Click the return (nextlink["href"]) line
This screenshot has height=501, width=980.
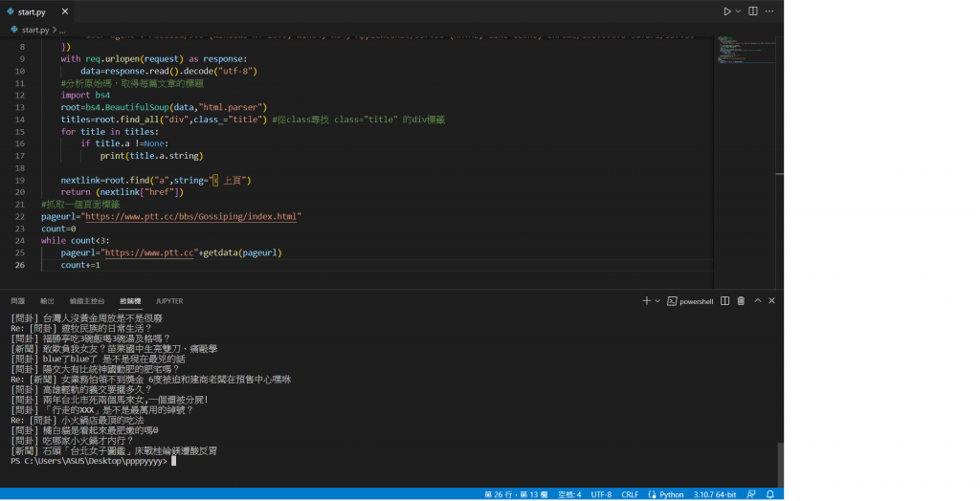pos(122,192)
